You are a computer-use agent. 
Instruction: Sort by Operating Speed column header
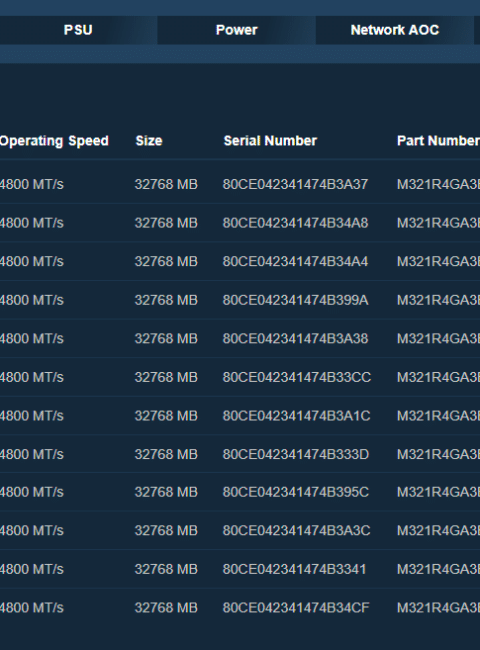tap(54, 141)
